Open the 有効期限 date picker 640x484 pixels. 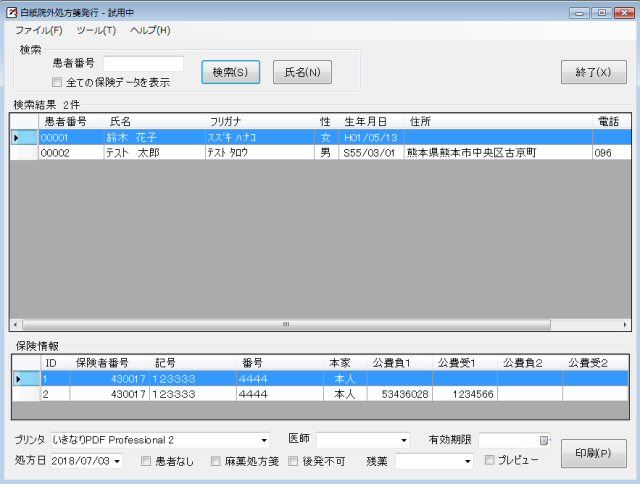(544, 440)
